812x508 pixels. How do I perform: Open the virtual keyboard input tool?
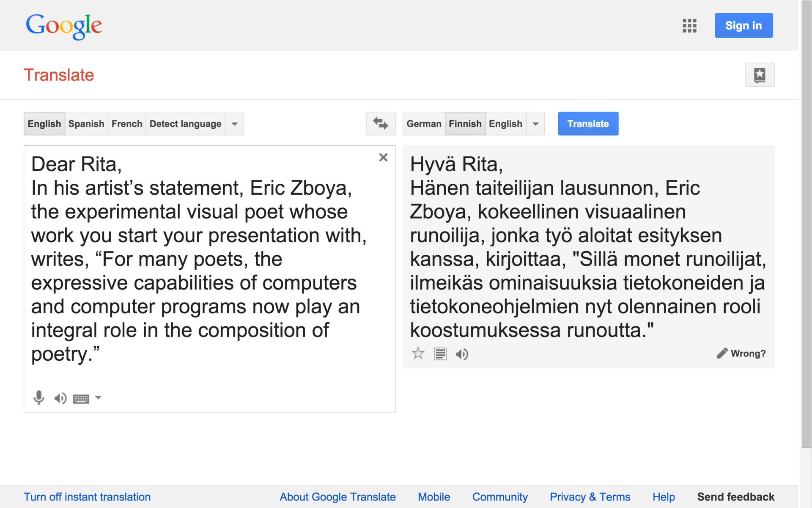(x=81, y=399)
